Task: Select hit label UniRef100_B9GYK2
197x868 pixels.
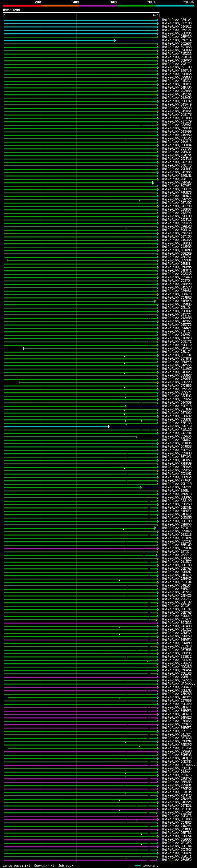Action: (x=176, y=450)
